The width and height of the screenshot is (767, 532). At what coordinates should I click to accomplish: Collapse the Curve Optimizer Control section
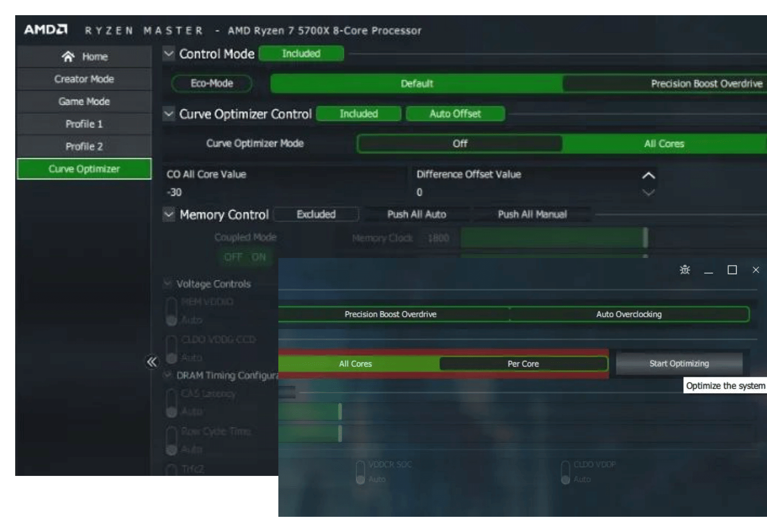click(169, 114)
